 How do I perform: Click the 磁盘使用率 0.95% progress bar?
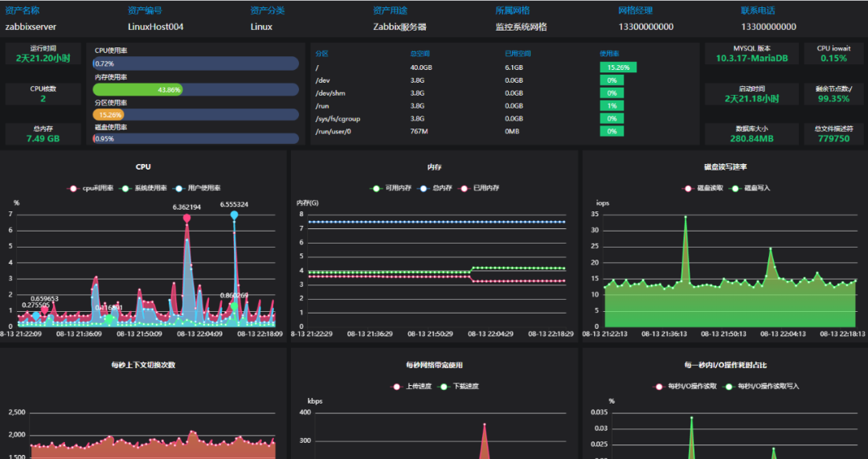tap(195, 138)
